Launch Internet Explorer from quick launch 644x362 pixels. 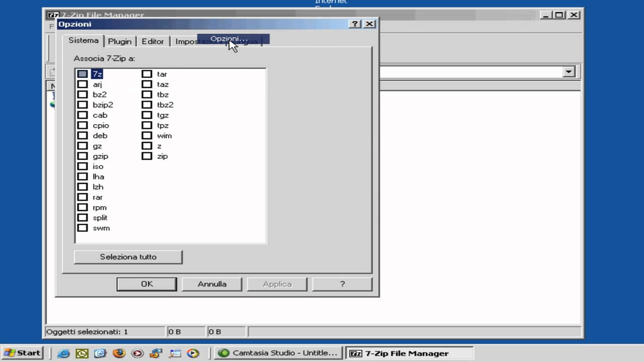point(63,353)
